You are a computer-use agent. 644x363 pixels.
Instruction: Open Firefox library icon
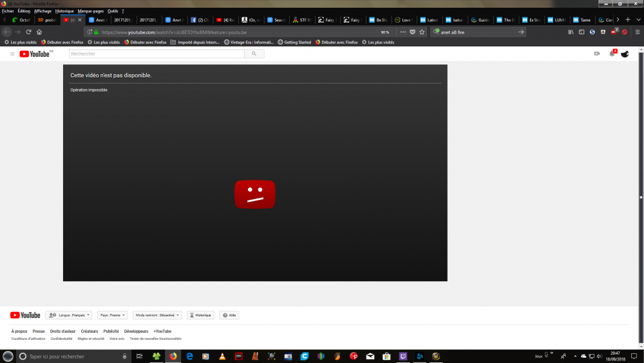click(571, 32)
